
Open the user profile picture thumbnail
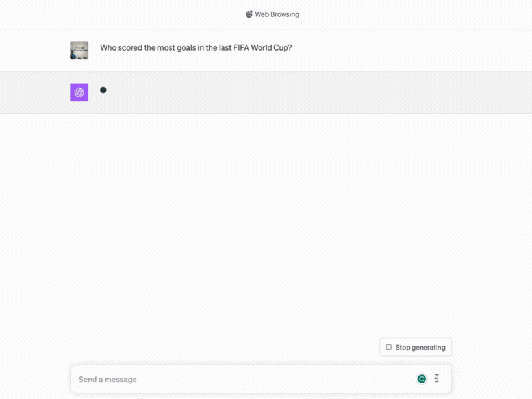click(79, 50)
